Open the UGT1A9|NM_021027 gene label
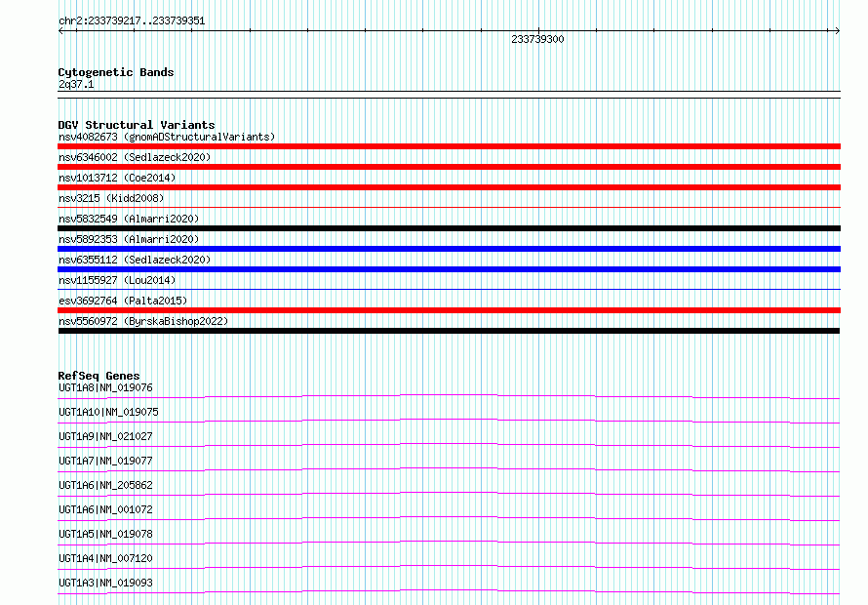Viewport: 868px width, 605px height. tap(105, 436)
